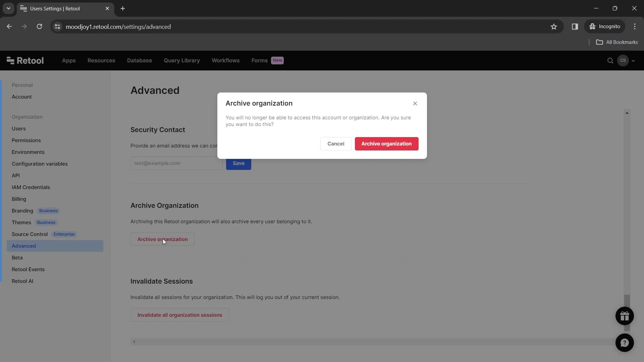644x362 pixels.
Task: Click the bookmark icon in address bar
Action: coord(554,26)
